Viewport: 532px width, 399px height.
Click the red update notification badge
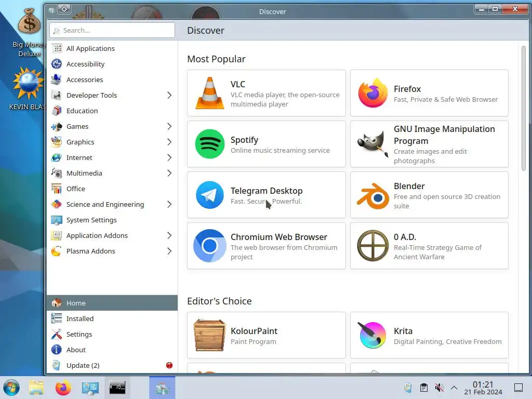[169, 365]
